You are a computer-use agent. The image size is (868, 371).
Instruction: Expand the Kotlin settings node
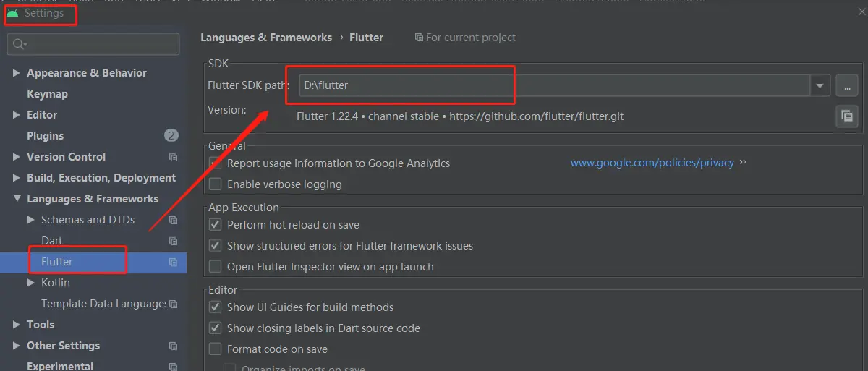coord(30,283)
